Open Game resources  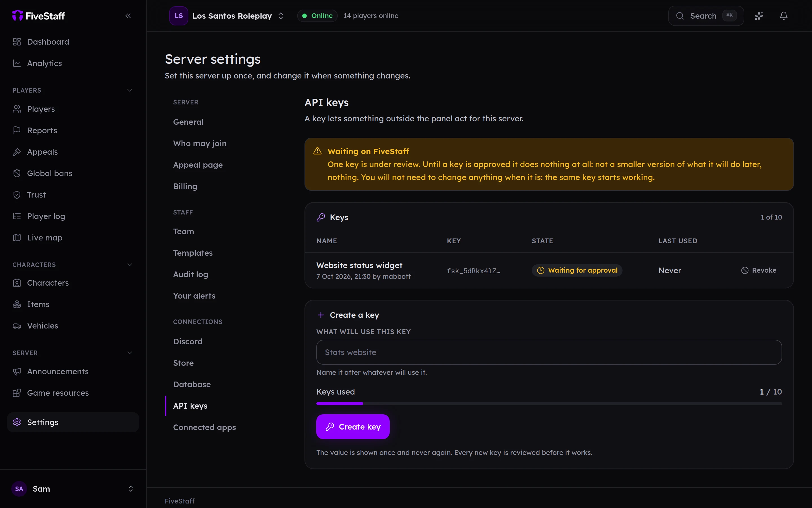click(x=73, y=393)
